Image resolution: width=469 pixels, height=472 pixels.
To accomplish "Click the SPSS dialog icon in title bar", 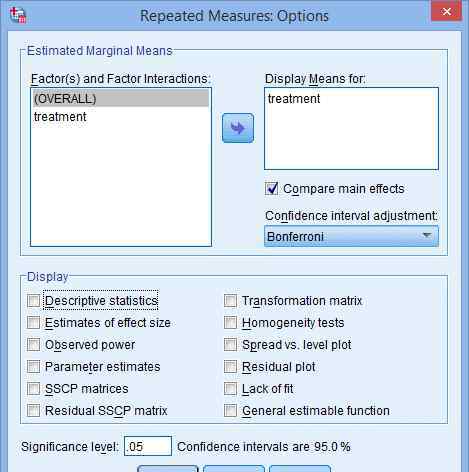I will pyautogui.click(x=18, y=15).
